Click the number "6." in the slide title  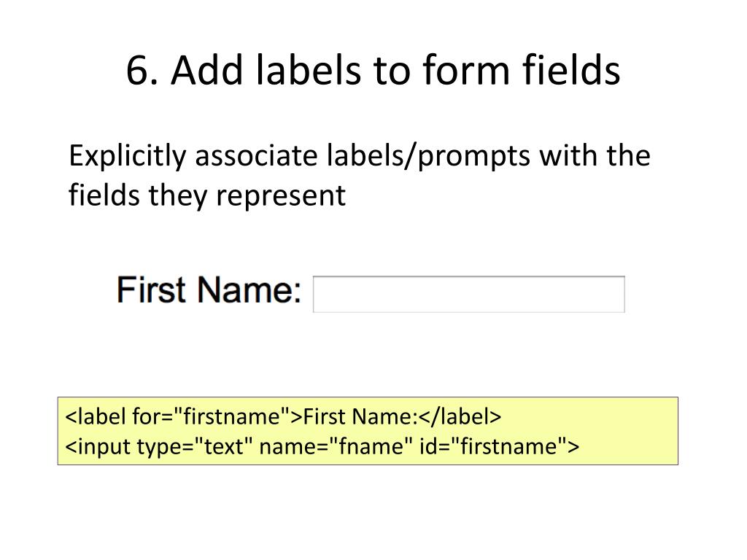point(142,70)
